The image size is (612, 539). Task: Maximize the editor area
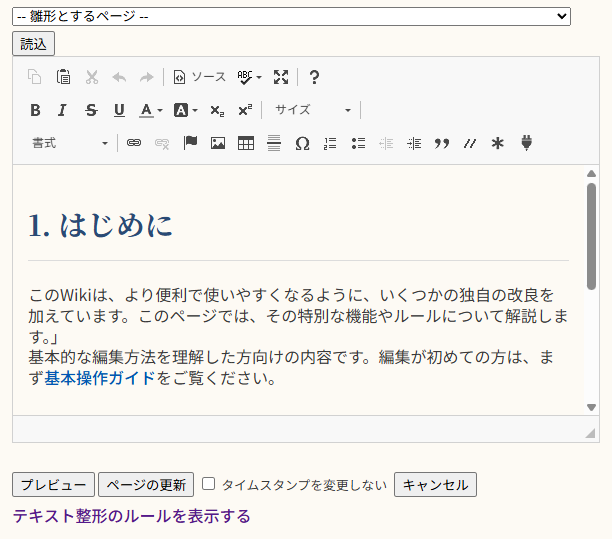tap(281, 77)
